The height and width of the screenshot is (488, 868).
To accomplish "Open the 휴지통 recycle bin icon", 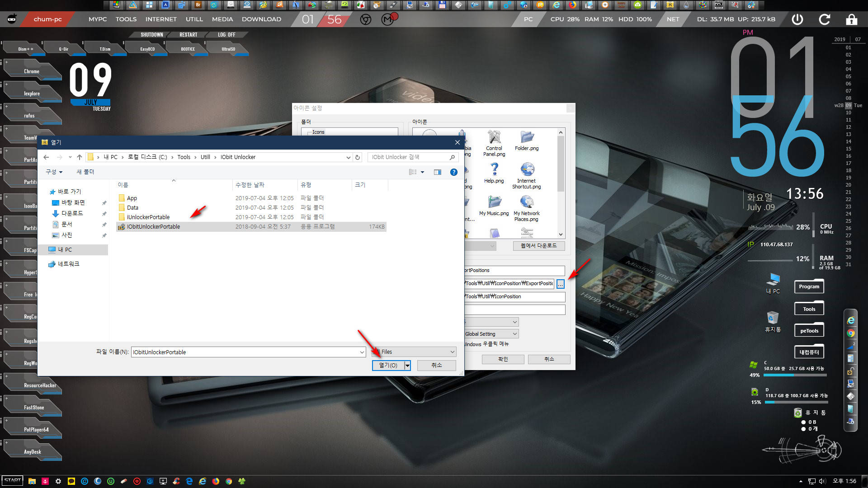I will tap(773, 321).
